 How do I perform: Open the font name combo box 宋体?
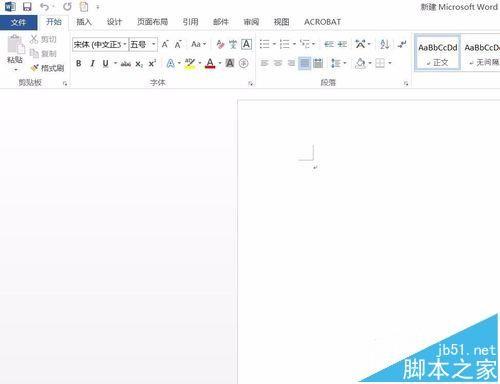[100, 44]
